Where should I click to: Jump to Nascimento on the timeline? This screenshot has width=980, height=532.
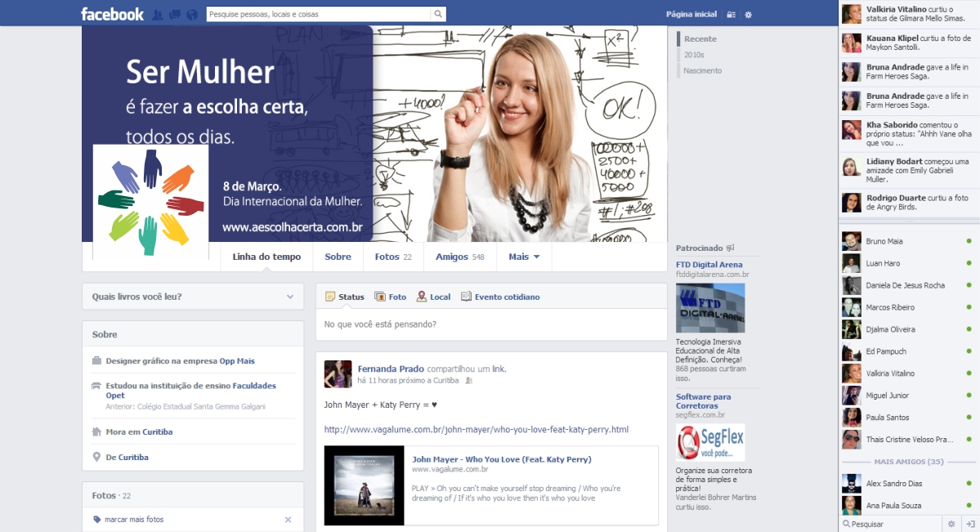point(702,70)
